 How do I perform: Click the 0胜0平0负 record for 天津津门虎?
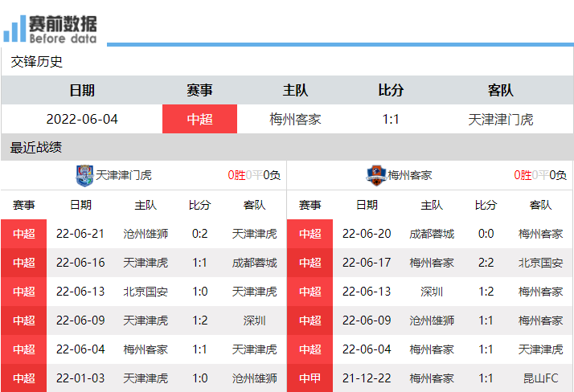coord(254,175)
